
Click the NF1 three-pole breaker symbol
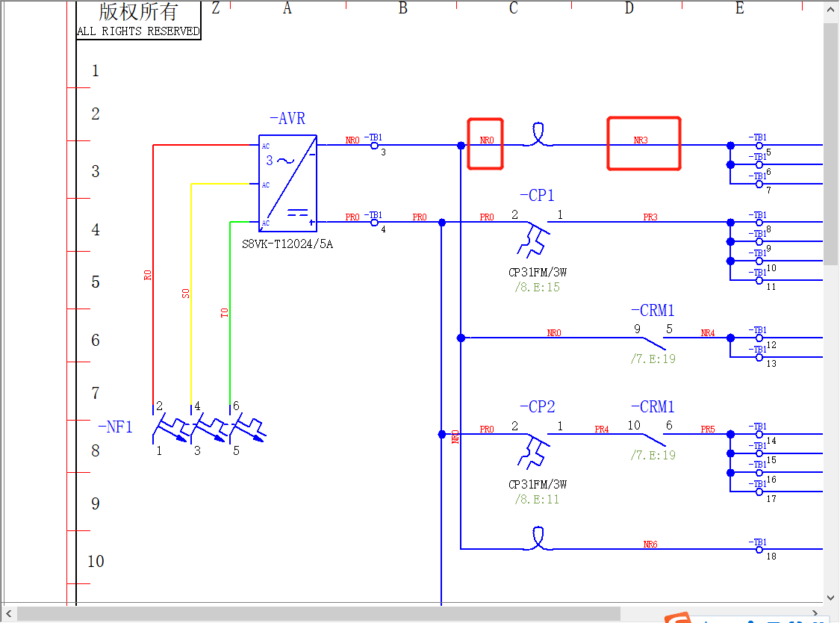(x=209, y=430)
